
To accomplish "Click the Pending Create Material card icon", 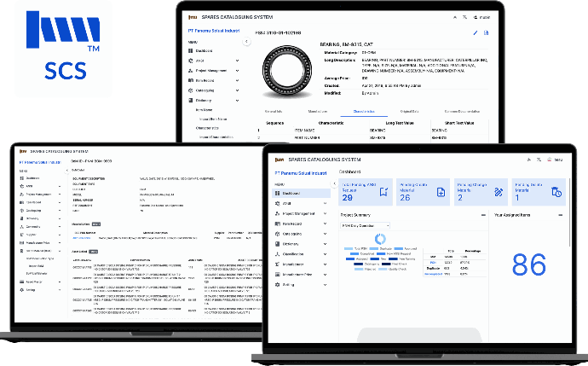I will [440, 192].
